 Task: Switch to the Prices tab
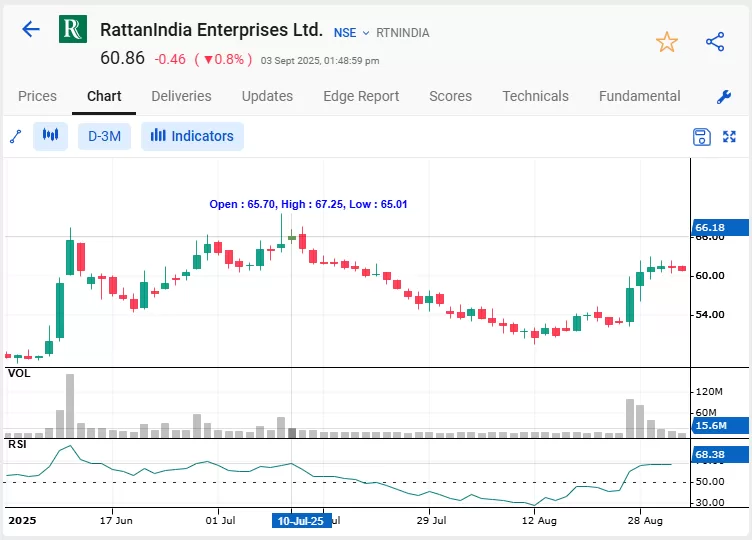click(x=37, y=96)
